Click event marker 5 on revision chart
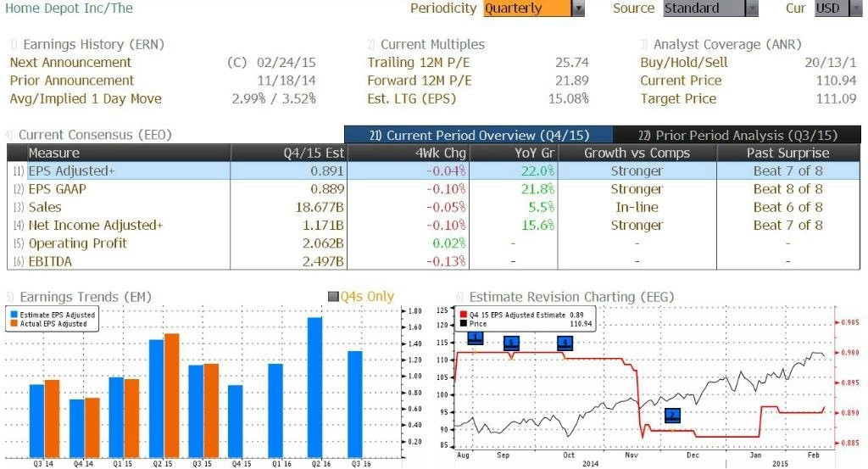Viewport: 868px width, 469px height. (511, 343)
